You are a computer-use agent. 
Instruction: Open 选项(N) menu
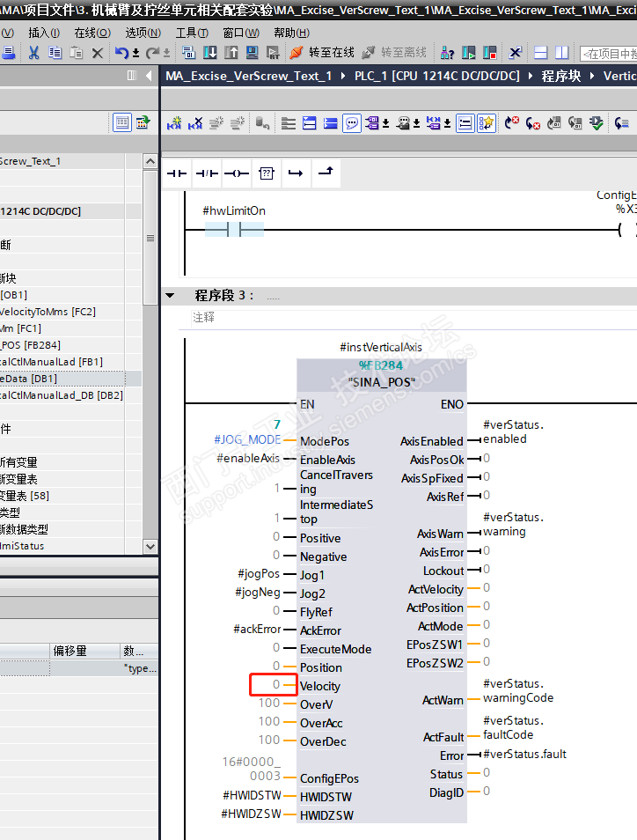[143, 33]
